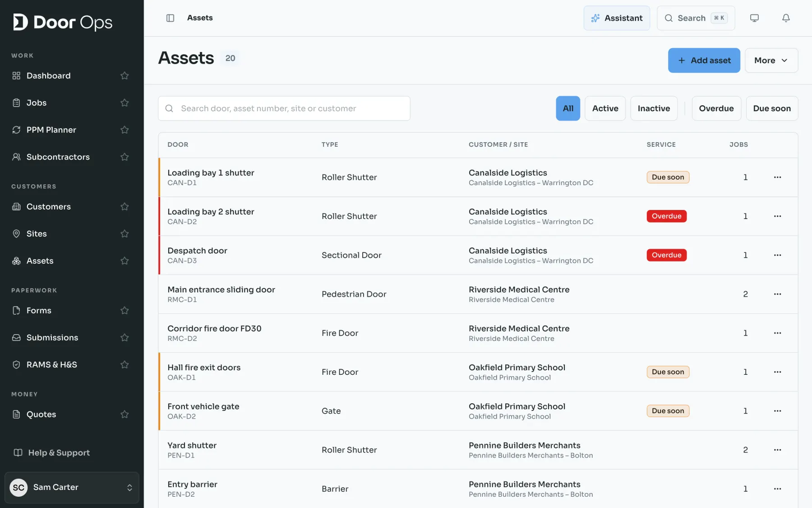
Task: Sort by the DOOR column header
Action: tap(178, 144)
